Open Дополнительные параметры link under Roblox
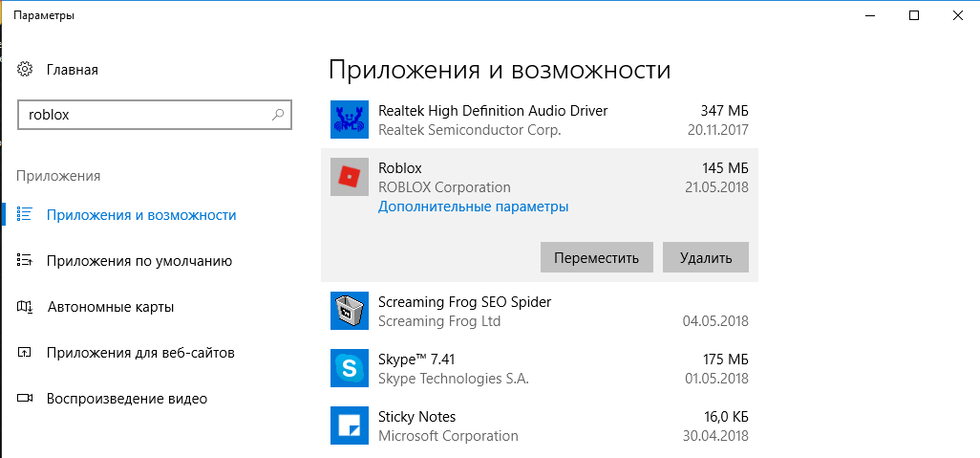 473,207
